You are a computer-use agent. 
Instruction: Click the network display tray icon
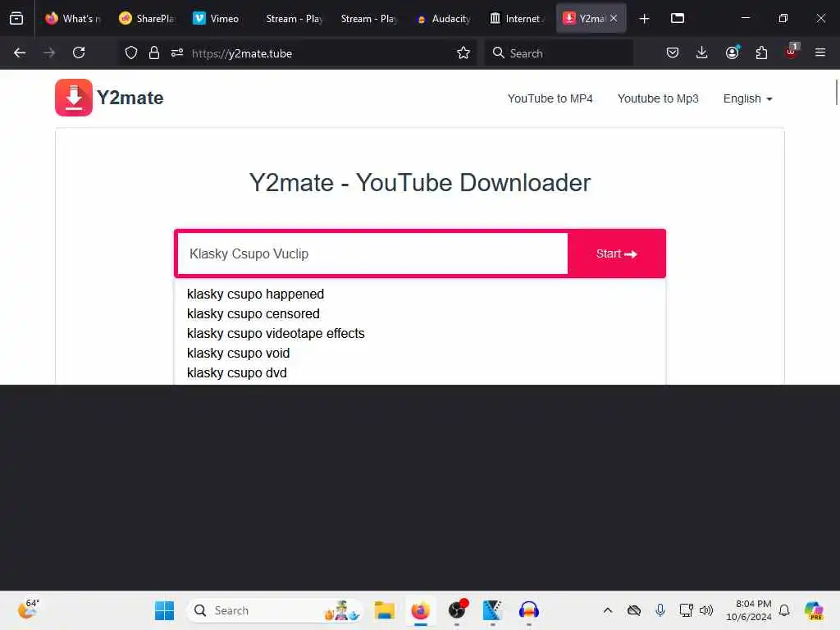click(x=686, y=610)
